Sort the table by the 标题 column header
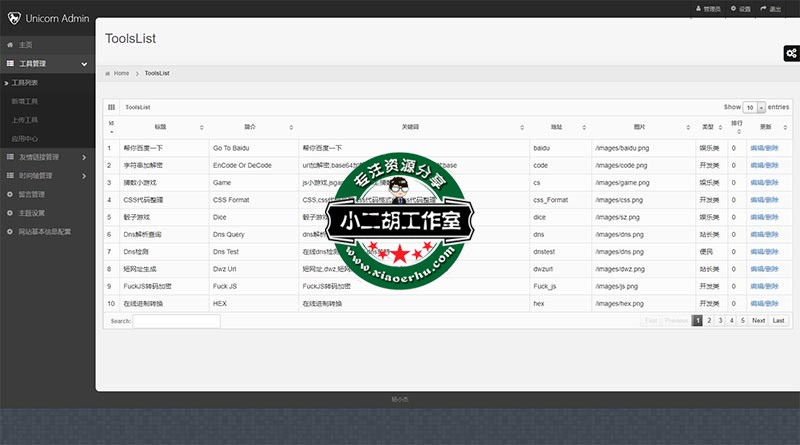The height and width of the screenshot is (445, 800). coord(160,127)
